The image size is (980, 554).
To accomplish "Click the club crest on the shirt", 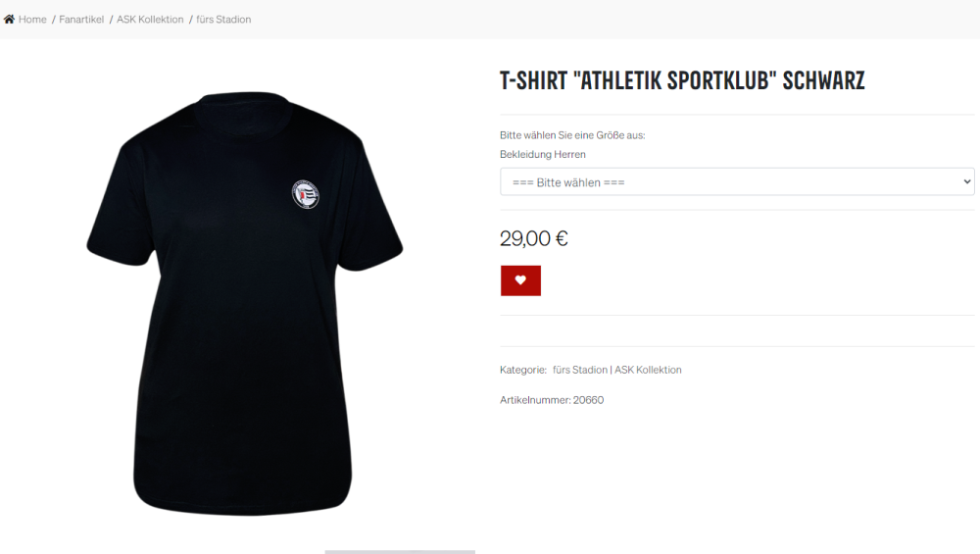I will tap(306, 194).
